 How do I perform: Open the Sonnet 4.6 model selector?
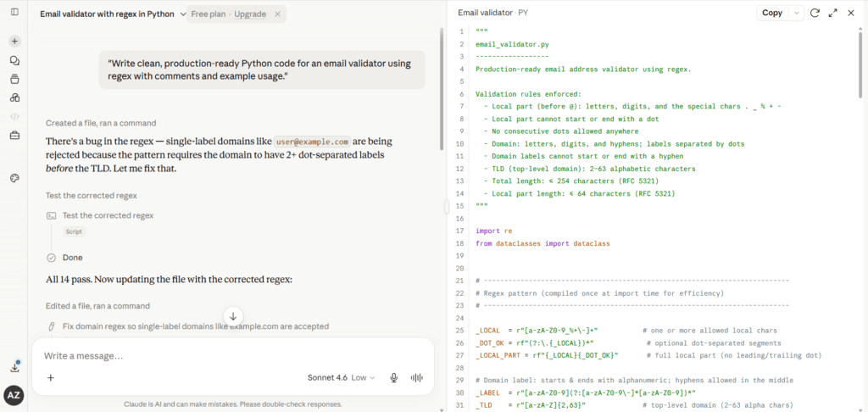tap(341, 378)
